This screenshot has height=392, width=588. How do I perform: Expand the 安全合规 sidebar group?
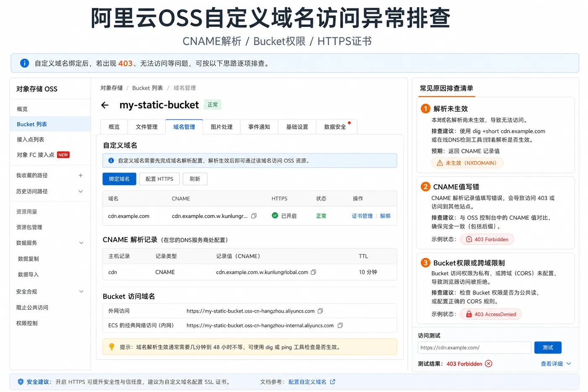[x=81, y=292]
